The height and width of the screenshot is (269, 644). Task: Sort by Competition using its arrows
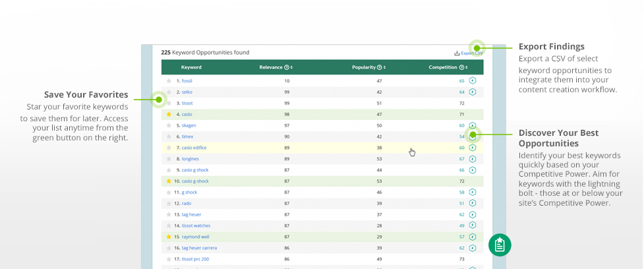467,67
